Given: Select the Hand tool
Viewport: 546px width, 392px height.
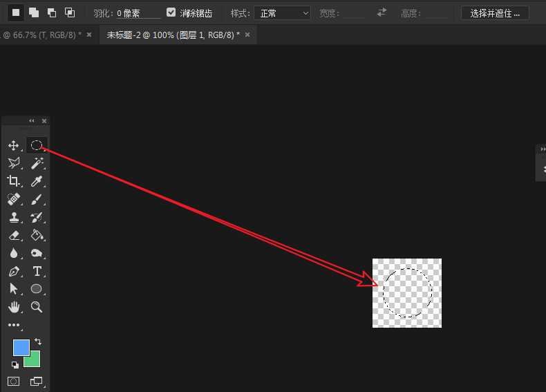Looking at the screenshot, I should point(13,307).
